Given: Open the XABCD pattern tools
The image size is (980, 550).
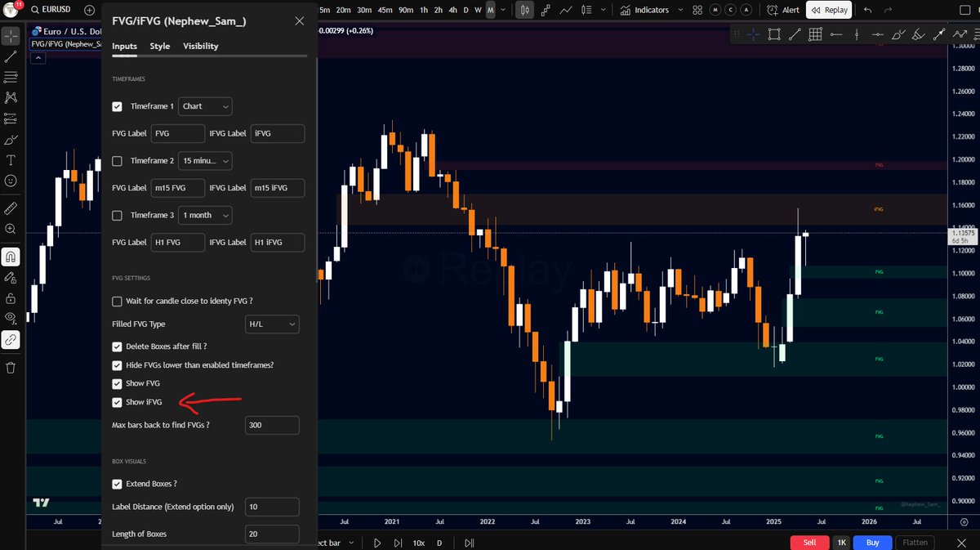Looking at the screenshot, I should point(11,97).
